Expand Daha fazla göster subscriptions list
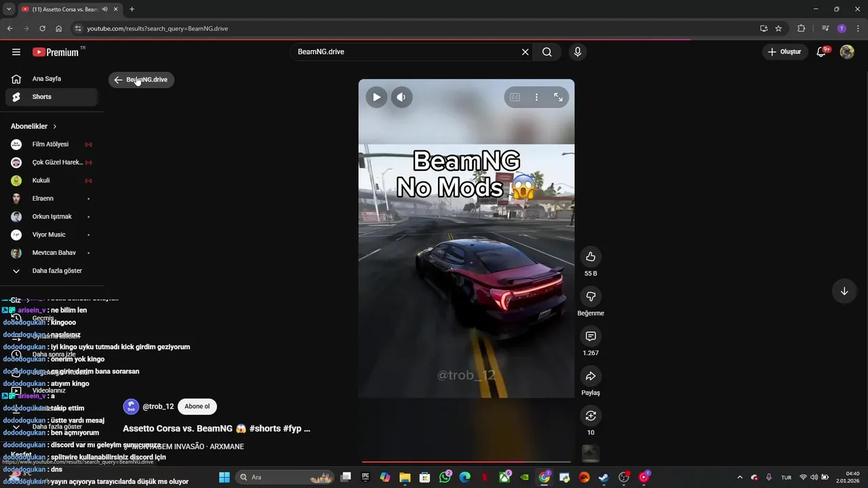The width and height of the screenshot is (868, 488). pyautogui.click(x=52, y=271)
